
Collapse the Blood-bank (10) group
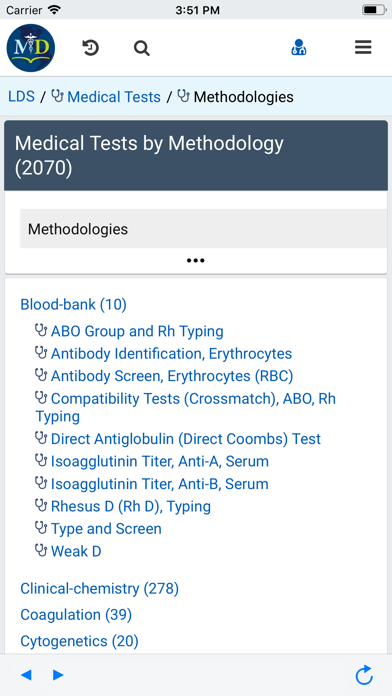click(x=73, y=304)
